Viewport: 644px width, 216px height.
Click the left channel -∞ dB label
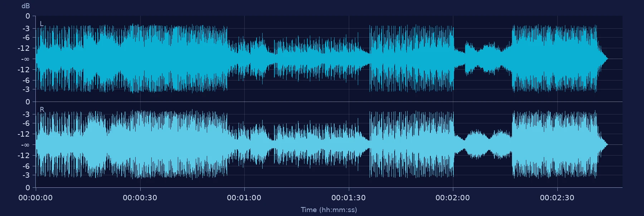point(25,59)
